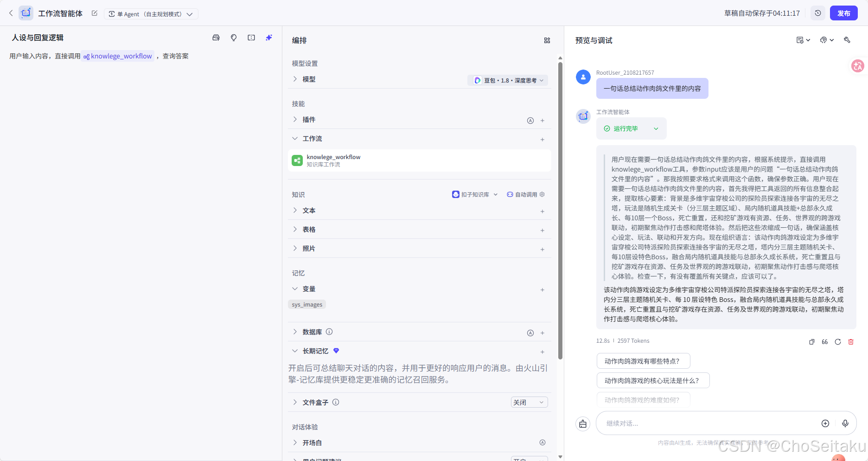The height and width of the screenshot is (461, 868).
Task: Click the compare prompt icon in persona header
Action: click(x=251, y=38)
